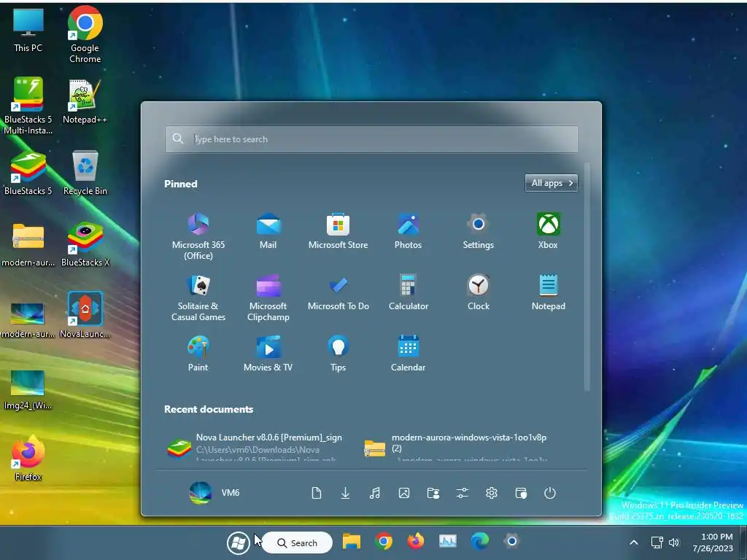Open Settings gear in Start footer
Viewport: 747px width, 560px height.
492,493
